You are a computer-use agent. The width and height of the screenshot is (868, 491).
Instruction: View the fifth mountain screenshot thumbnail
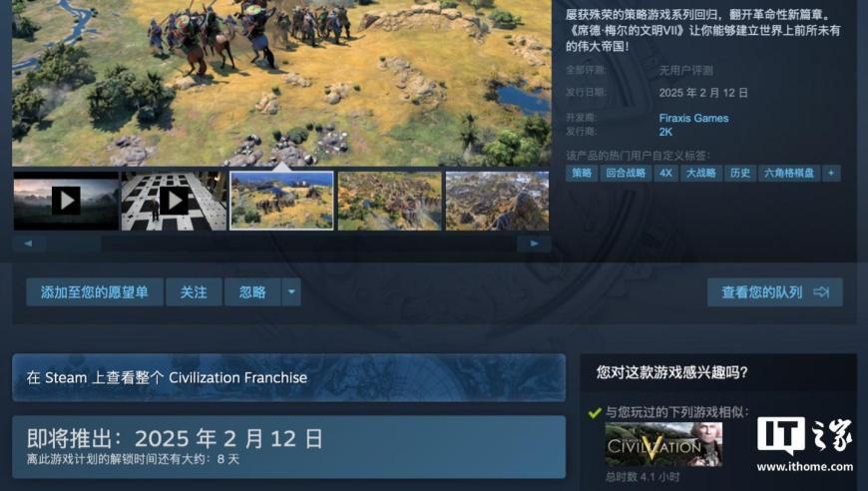coord(497,201)
